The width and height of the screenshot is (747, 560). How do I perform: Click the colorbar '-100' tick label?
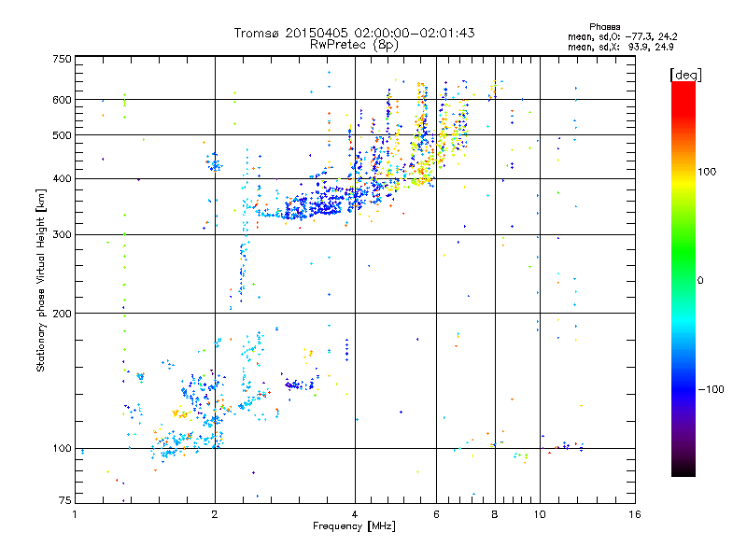click(x=711, y=389)
